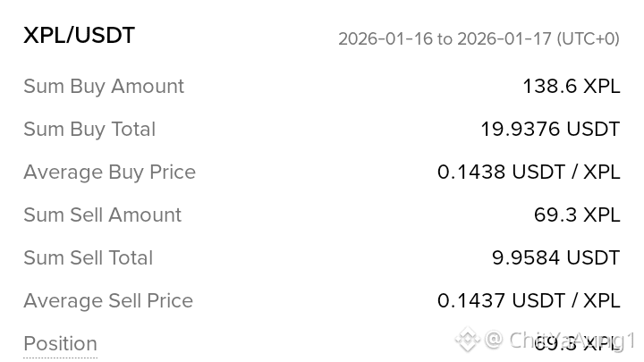Image resolution: width=644 pixels, height=362 pixels.
Task: Click the 0.1437 USDT / XPL value
Action: (x=528, y=301)
